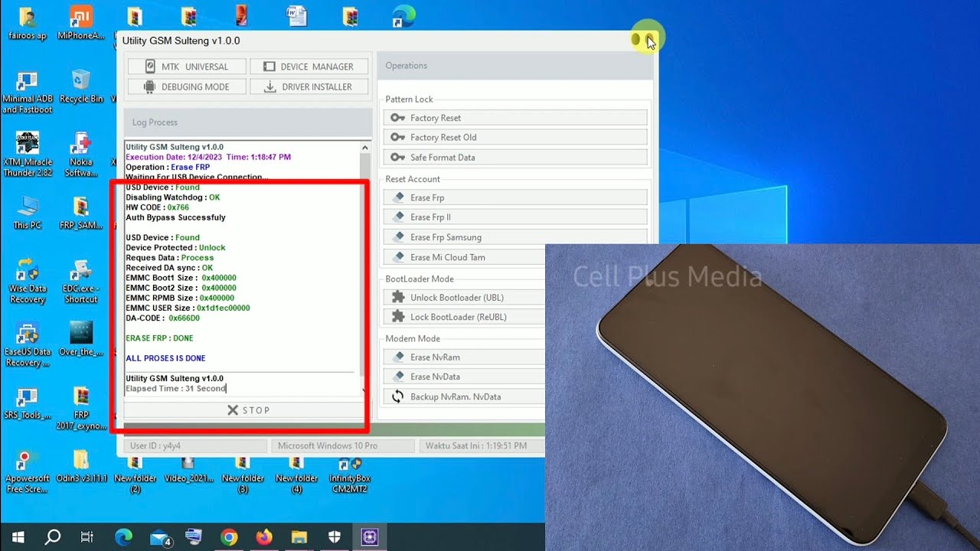The image size is (980, 551).
Task: Open the Word document icon on desktop
Action: 296,16
